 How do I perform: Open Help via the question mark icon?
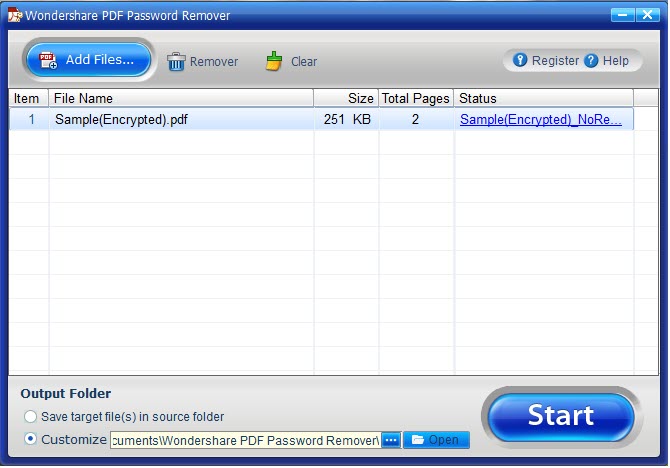tap(591, 60)
